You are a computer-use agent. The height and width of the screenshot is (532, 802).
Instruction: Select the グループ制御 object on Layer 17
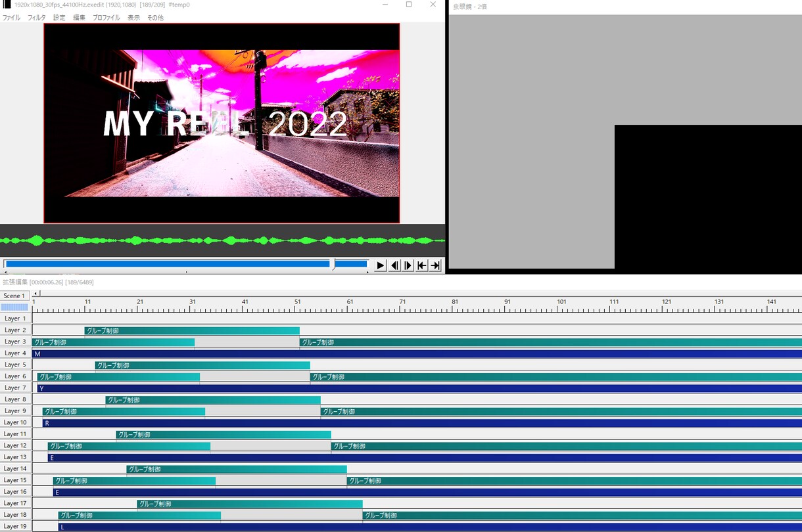[250, 504]
